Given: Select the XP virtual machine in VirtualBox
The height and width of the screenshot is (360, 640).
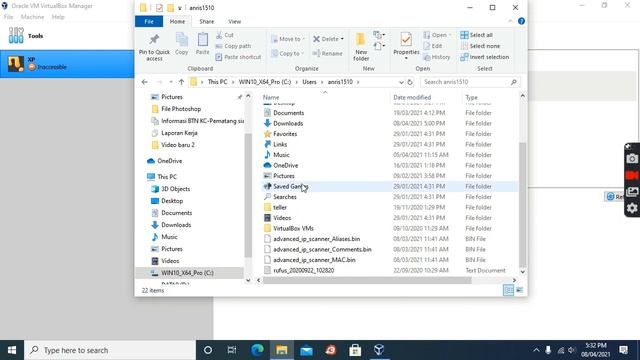Looking at the screenshot, I should pos(67,64).
